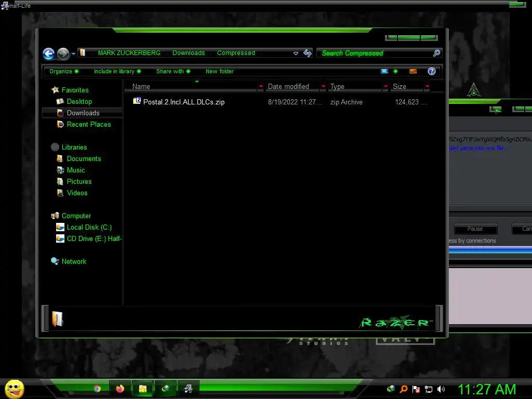
Task: Click the 124,623 size cell
Action: tap(410, 102)
